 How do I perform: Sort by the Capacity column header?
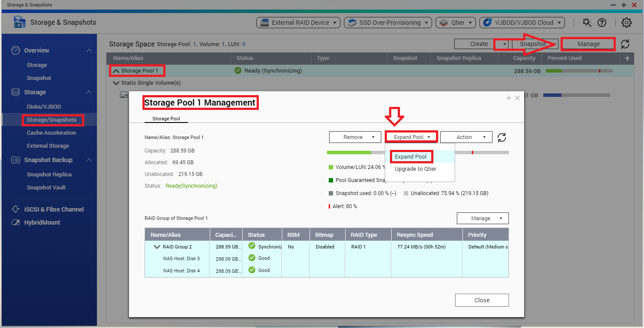[x=520, y=58]
